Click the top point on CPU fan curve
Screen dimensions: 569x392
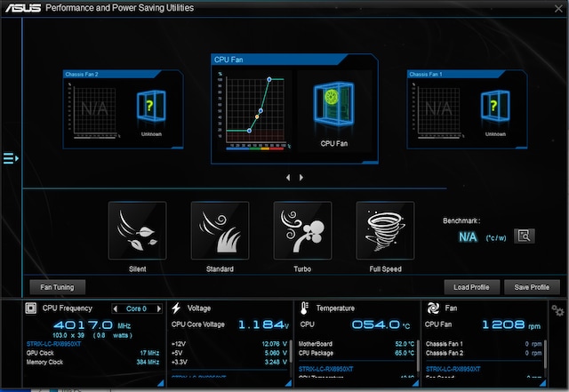(x=269, y=79)
